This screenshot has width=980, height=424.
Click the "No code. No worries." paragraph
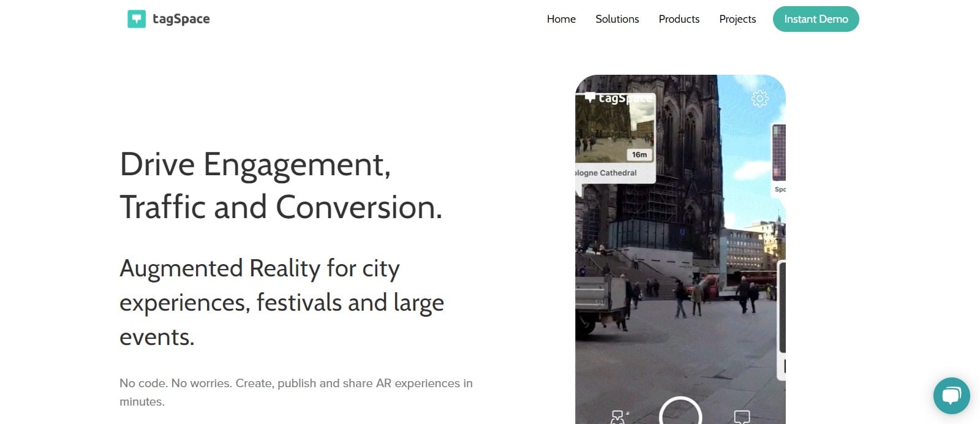point(296,392)
